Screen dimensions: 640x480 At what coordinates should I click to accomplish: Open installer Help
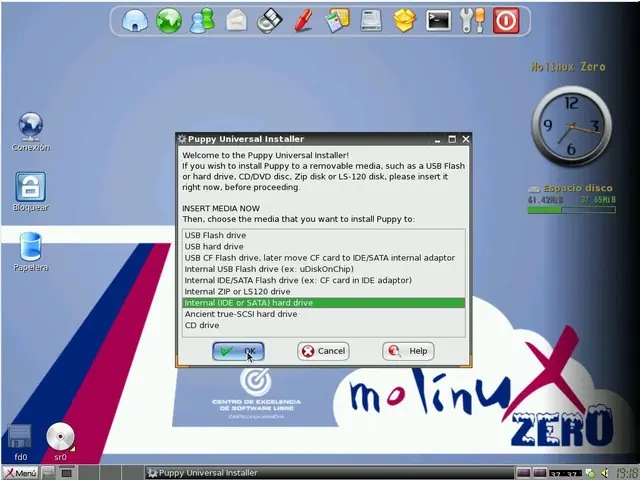click(408, 351)
